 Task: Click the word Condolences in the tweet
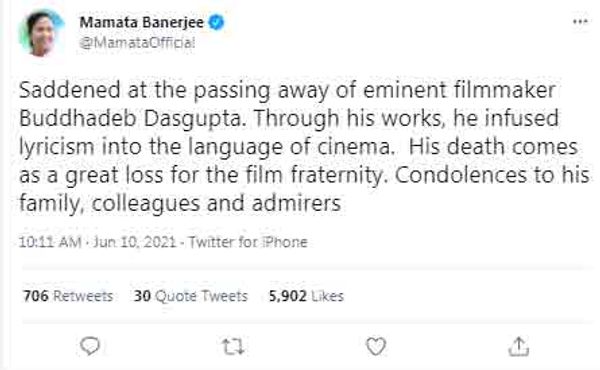tap(461, 175)
